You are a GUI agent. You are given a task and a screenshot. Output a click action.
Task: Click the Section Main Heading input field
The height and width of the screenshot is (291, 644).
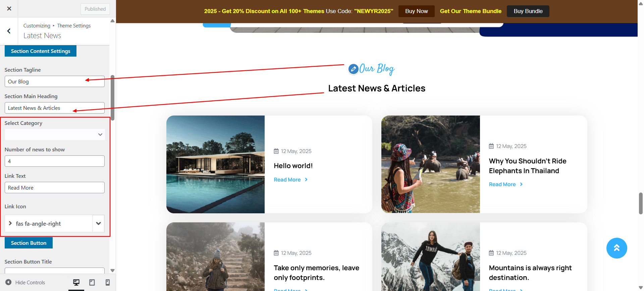[x=55, y=108]
